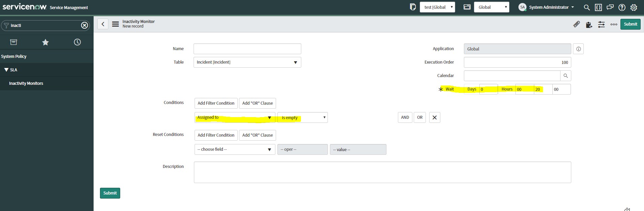Screen dimensions: 644x211
Task: Add a filter condition under Conditions
Action: [x=216, y=103]
